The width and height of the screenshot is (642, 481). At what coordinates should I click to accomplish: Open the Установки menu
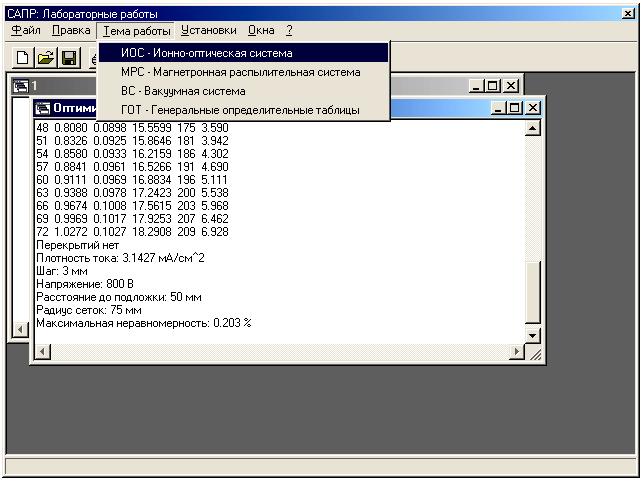209,31
